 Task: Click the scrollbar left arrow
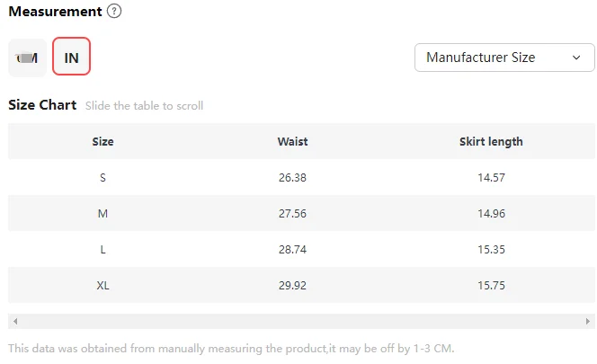tap(14, 321)
